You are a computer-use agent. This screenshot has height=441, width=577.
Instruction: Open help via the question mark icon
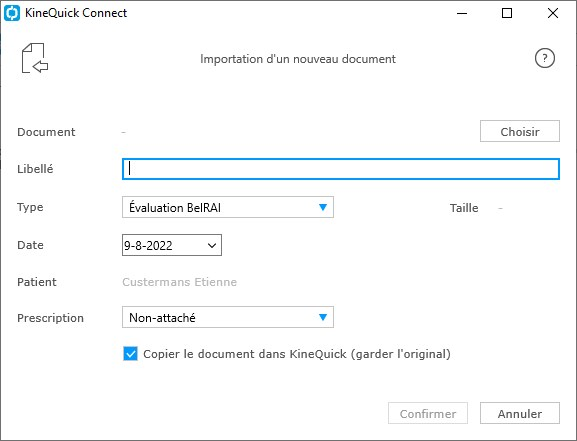click(x=545, y=58)
